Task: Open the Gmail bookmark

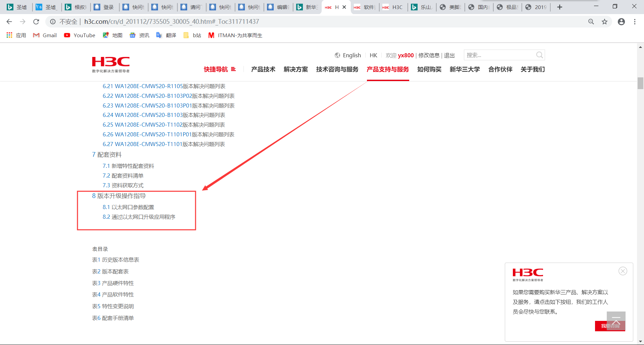Action: [45, 35]
